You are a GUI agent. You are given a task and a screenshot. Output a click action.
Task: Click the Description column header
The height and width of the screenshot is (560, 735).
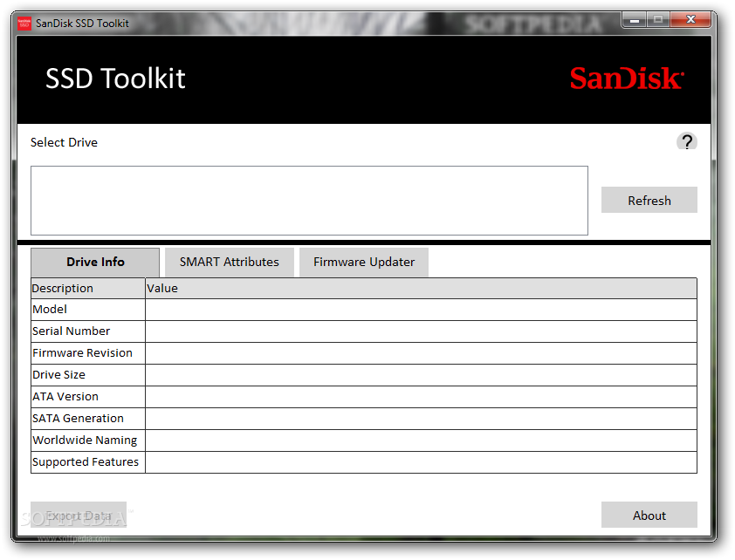point(88,289)
